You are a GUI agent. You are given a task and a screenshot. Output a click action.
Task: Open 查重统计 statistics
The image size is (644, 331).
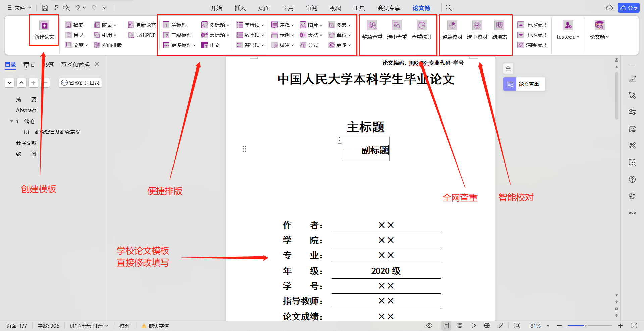(x=422, y=30)
